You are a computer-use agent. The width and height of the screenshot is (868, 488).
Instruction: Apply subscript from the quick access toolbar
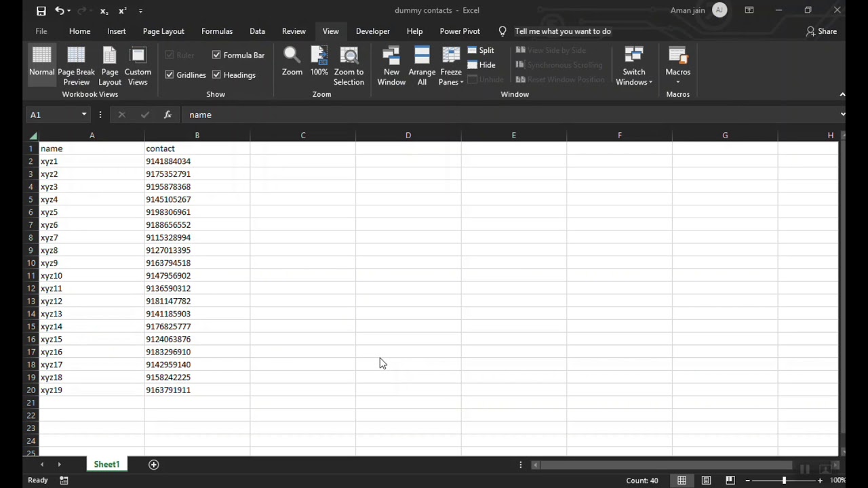click(104, 11)
